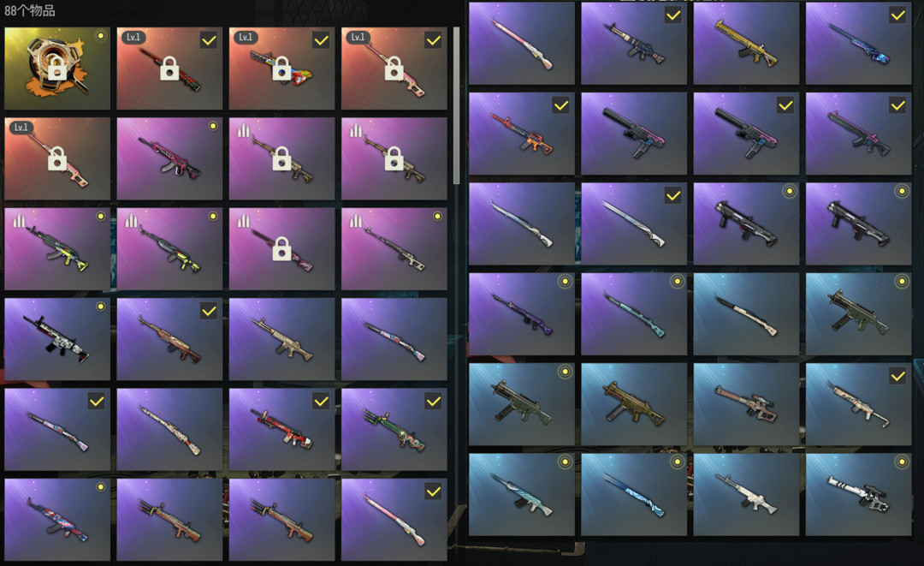The width and height of the screenshot is (924, 566).
Task: Select the locked gold gear emblem item
Action: pos(57,69)
